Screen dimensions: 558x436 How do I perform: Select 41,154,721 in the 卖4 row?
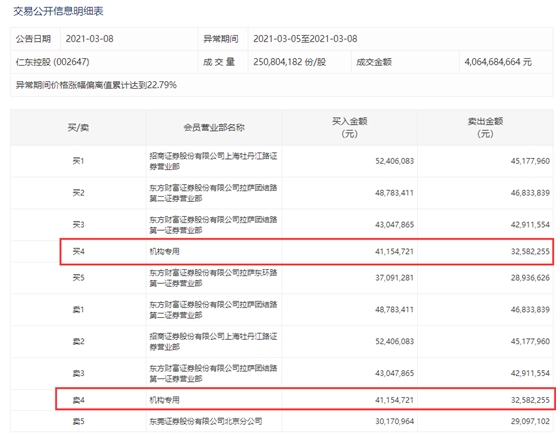tap(394, 400)
